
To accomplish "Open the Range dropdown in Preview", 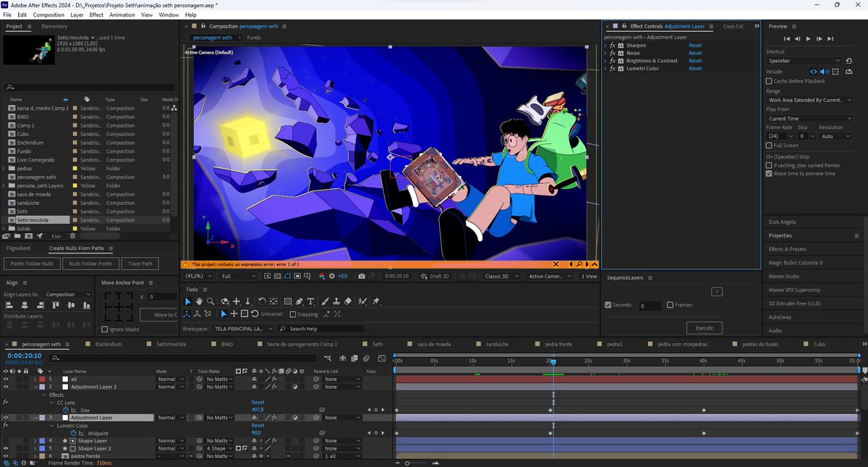I will (x=809, y=100).
